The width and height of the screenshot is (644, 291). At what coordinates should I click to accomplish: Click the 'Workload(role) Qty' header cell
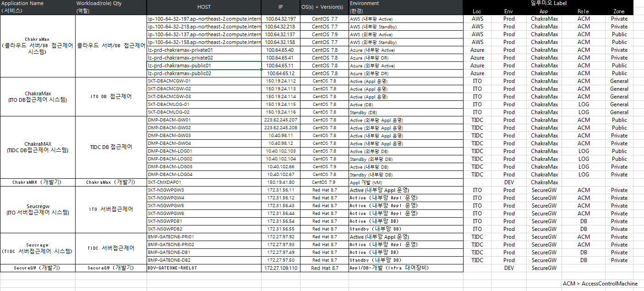pyautogui.click(x=111, y=7)
